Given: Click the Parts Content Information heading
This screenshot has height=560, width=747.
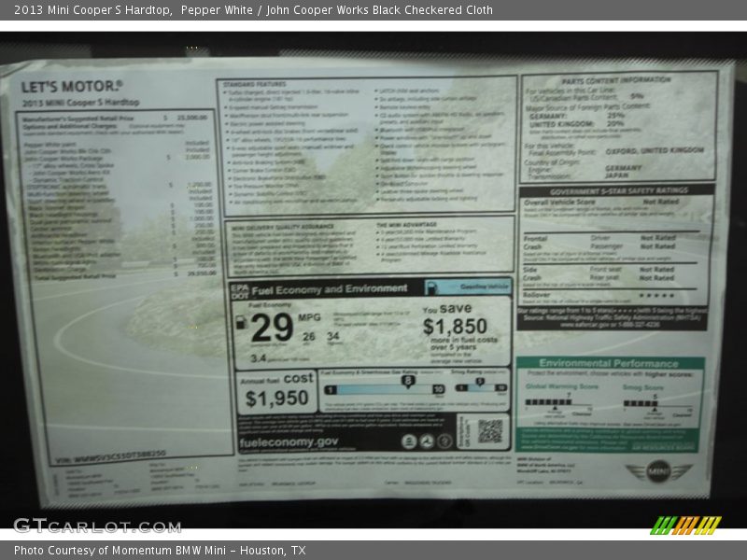Looking at the screenshot, I should click(617, 80).
